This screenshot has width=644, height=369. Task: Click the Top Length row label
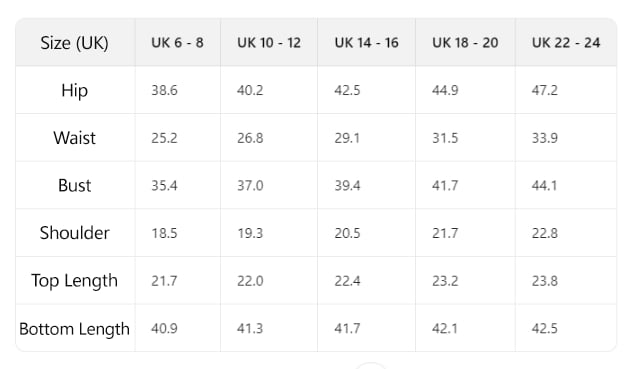(x=74, y=281)
